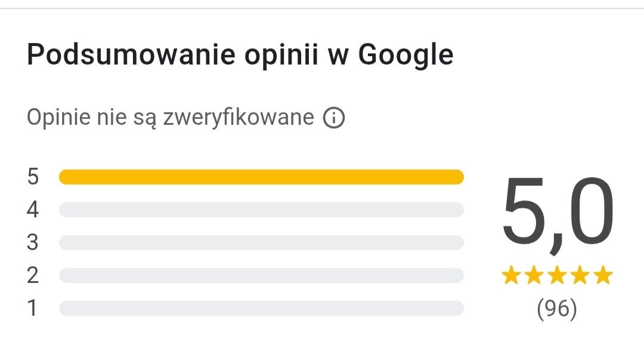644x361 pixels.
Task: Click the '2' rating row label
Action: click(x=33, y=276)
